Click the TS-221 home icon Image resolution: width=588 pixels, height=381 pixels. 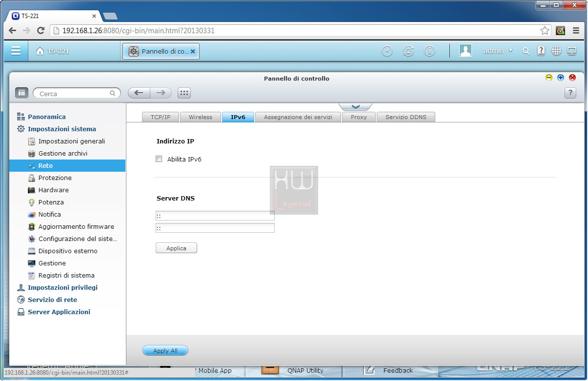[40, 51]
